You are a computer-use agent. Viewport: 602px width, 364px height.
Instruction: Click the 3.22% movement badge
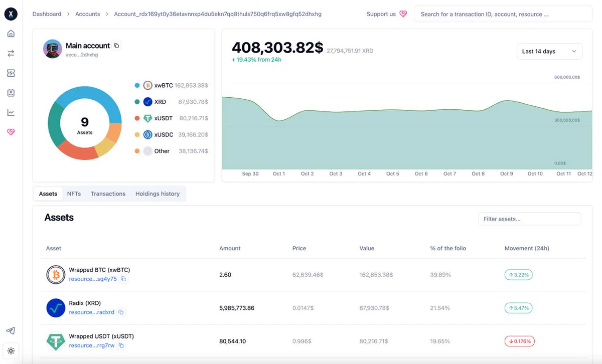[518, 275]
